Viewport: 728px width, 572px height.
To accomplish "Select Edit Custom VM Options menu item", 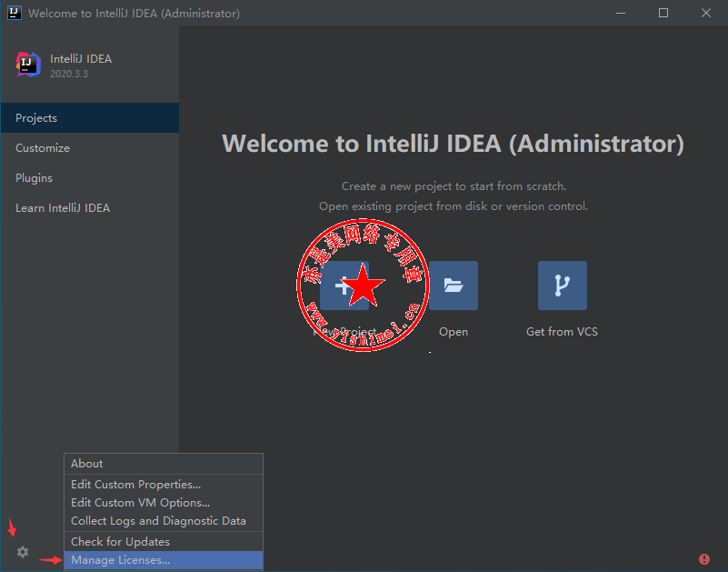I will click(x=164, y=502).
